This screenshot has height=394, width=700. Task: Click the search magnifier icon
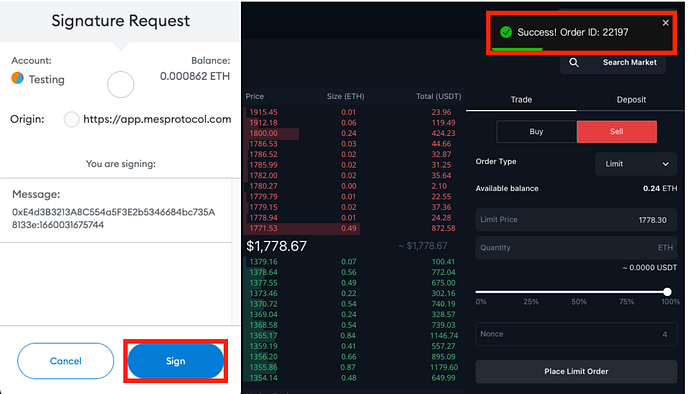574,62
